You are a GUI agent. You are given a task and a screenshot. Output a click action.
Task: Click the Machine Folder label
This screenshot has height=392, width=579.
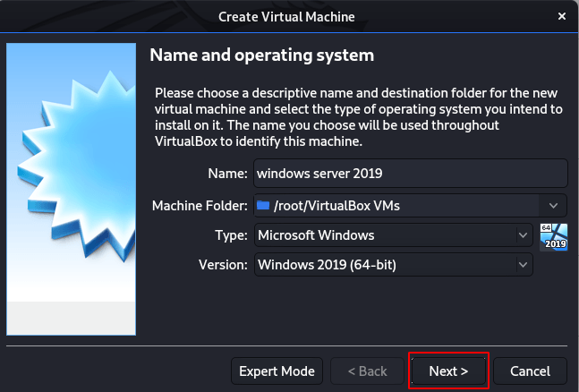(x=198, y=206)
